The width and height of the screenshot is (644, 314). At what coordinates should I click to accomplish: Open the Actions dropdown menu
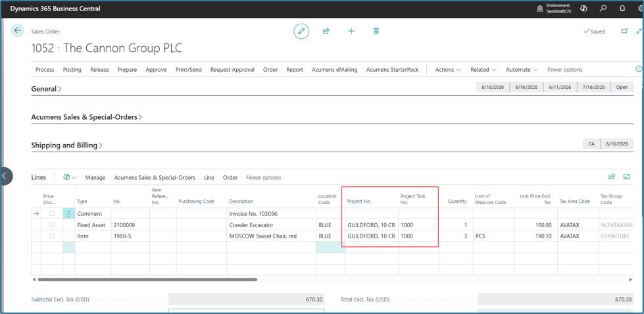(448, 70)
